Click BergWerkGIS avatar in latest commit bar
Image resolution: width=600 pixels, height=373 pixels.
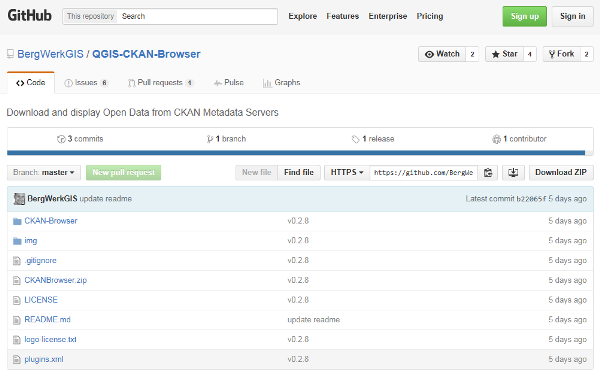click(19, 199)
